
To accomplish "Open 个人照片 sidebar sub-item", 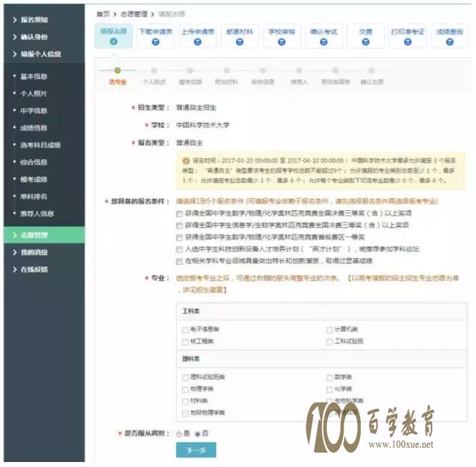I will point(34,94).
